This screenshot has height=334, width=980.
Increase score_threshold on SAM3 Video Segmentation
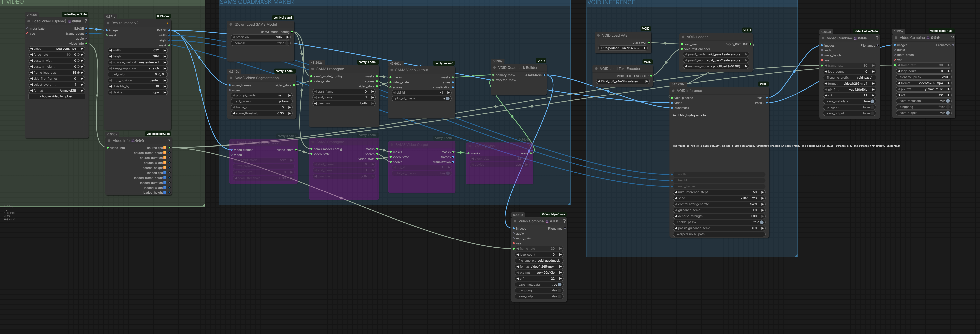point(289,114)
